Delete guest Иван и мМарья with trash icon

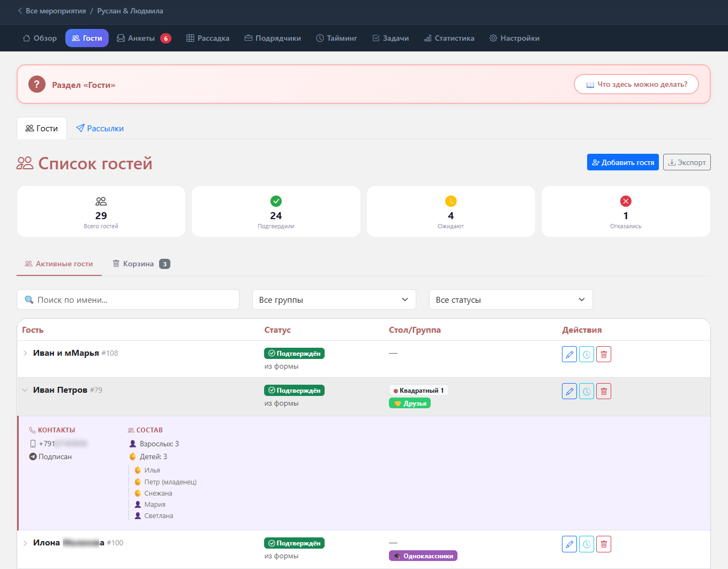tap(604, 354)
